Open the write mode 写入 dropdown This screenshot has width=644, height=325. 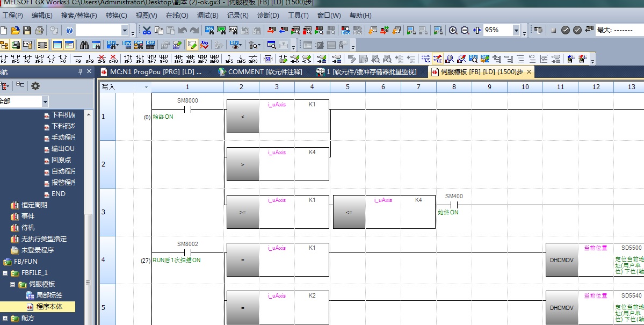146,87
